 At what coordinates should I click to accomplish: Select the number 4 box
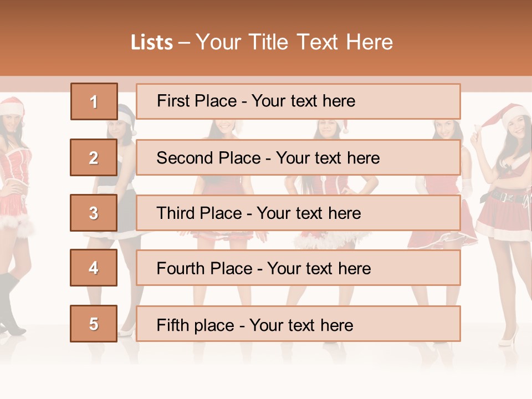coord(94,268)
